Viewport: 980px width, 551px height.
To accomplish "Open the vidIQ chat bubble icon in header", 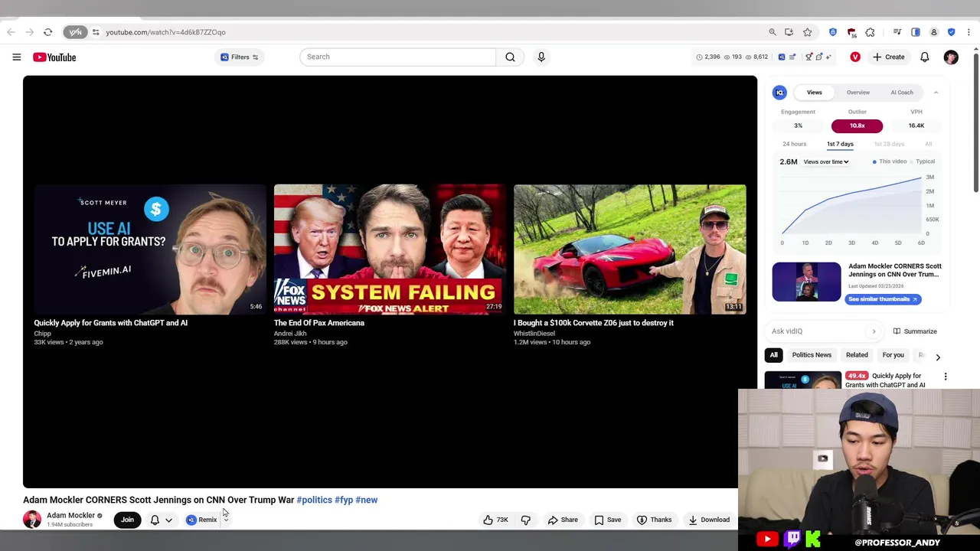I will point(819,57).
